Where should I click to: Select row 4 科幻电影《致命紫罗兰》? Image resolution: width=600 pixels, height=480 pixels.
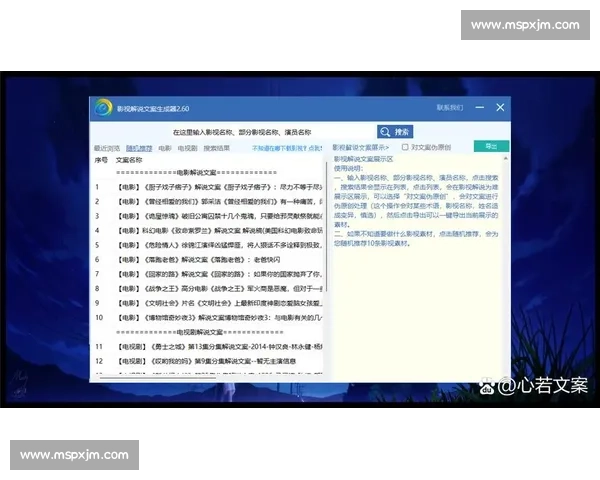[208, 231]
